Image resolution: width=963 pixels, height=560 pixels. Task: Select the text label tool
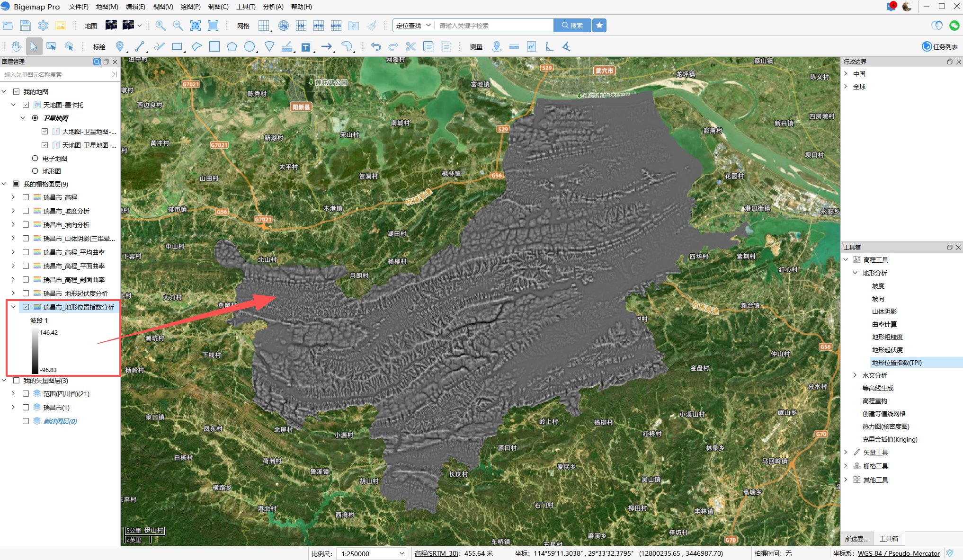pyautogui.click(x=306, y=47)
